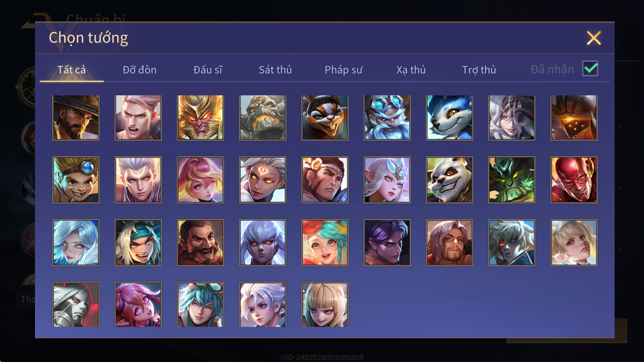Close the Chọn tướng dialog
The height and width of the screenshot is (362, 644).
tap(594, 38)
